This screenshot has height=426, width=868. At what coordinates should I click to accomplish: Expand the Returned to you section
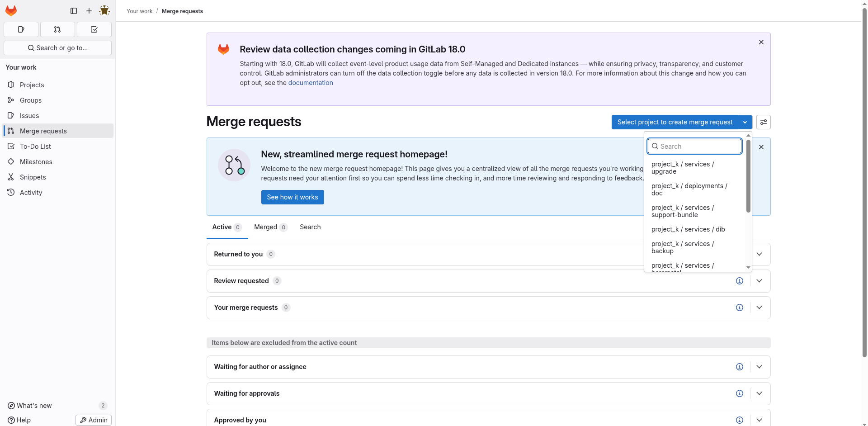(759, 254)
